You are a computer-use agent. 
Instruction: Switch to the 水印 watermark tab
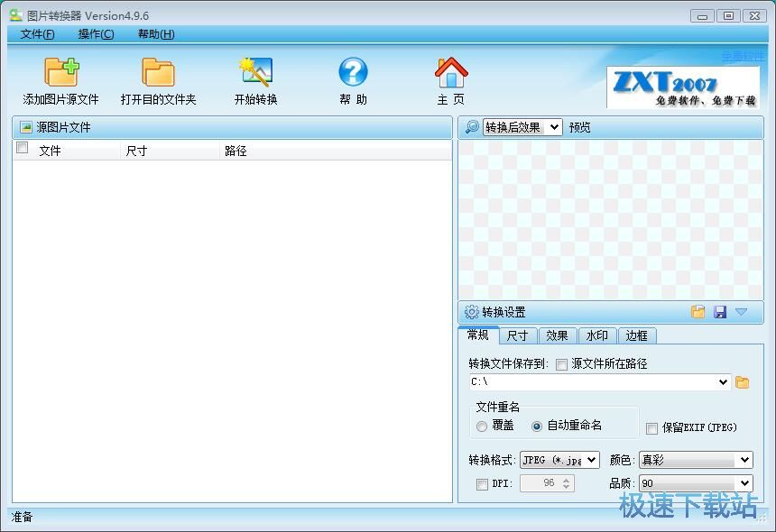(596, 335)
